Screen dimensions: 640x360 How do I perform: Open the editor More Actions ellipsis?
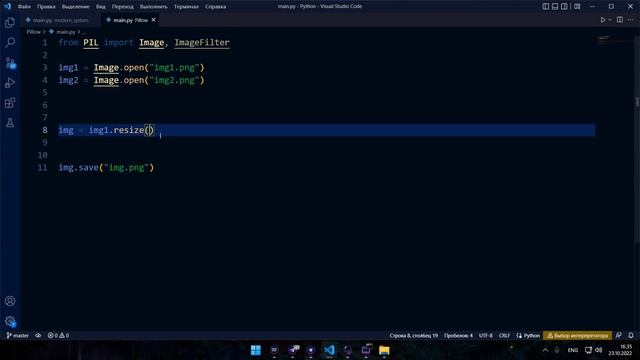631,20
